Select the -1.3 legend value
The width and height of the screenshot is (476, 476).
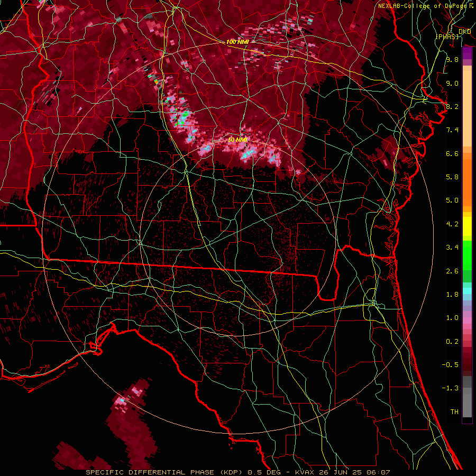point(450,388)
